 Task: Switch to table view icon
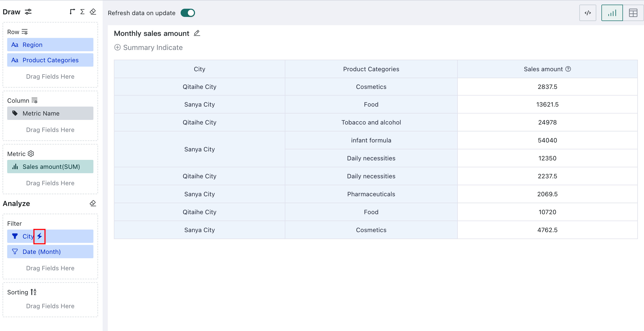[x=633, y=13]
